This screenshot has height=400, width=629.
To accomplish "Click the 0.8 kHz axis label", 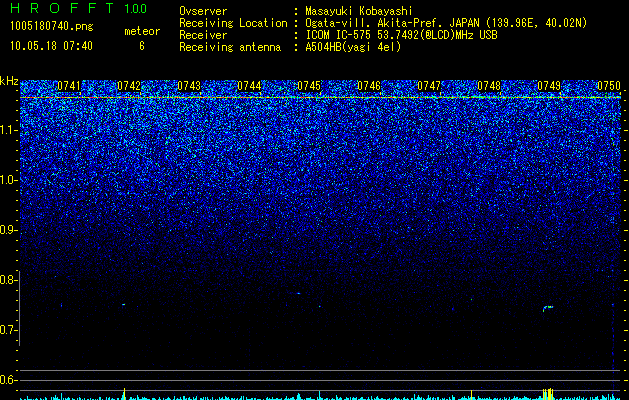I will 8,280.
